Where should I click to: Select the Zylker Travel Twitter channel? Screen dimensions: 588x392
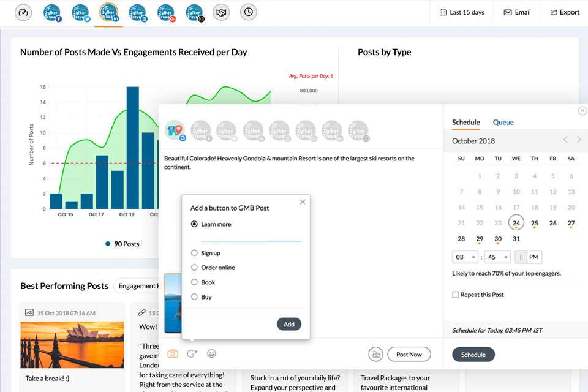[x=80, y=13]
